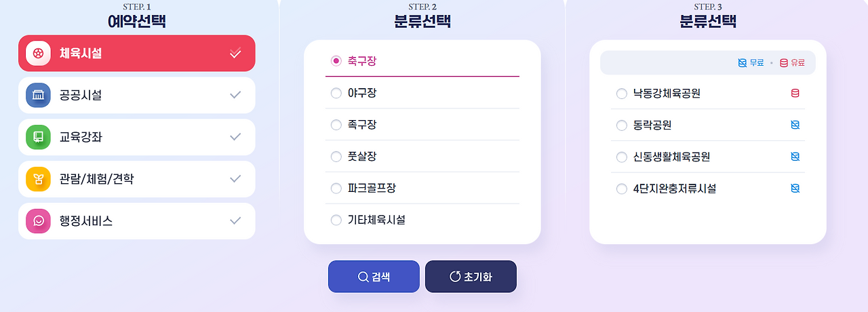
Task: Select the 체육시설 category item
Action: [x=137, y=53]
